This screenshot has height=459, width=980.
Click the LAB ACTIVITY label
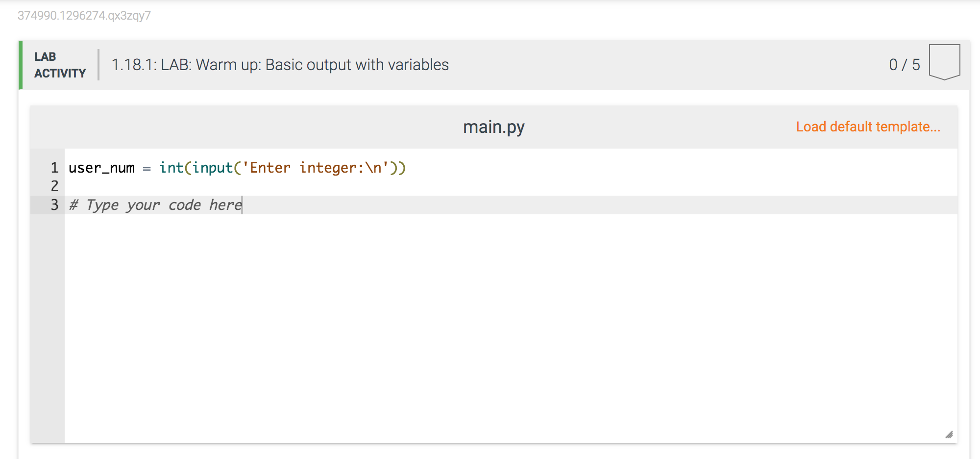coord(60,65)
